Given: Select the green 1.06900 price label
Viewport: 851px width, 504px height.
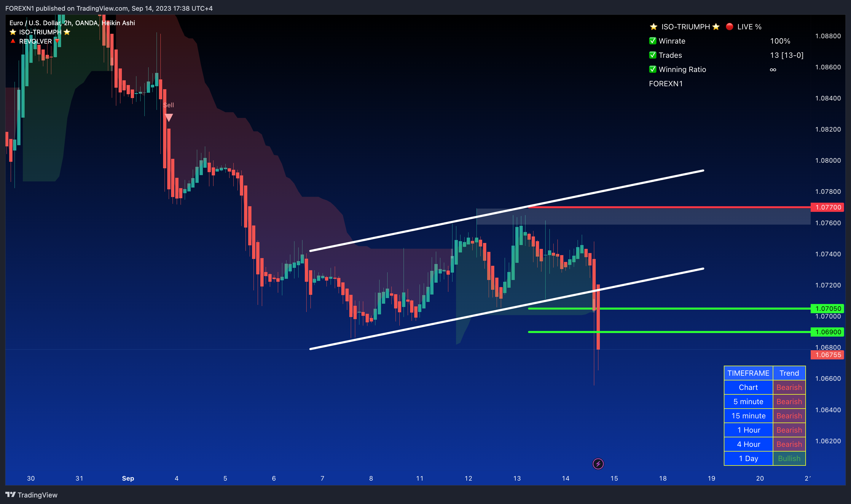Looking at the screenshot, I should 827,332.
